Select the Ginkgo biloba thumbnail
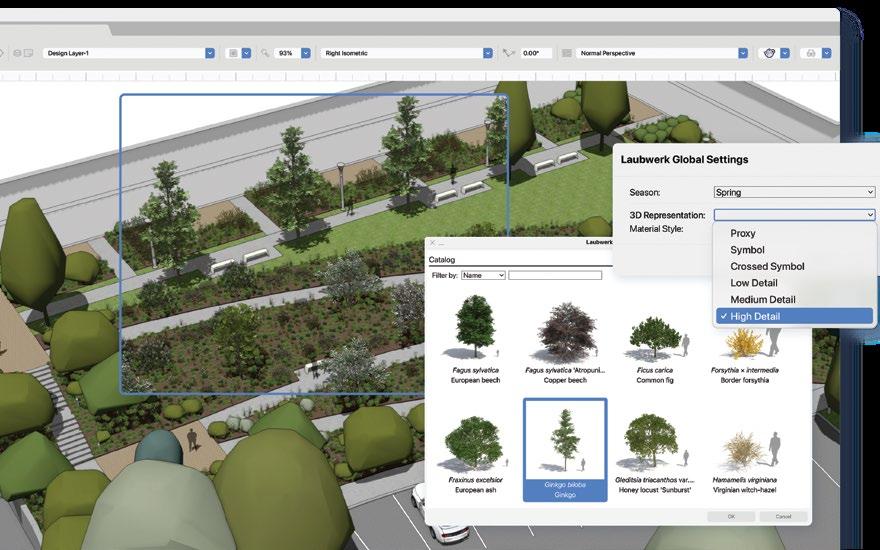This screenshot has width=880, height=550. (x=565, y=450)
